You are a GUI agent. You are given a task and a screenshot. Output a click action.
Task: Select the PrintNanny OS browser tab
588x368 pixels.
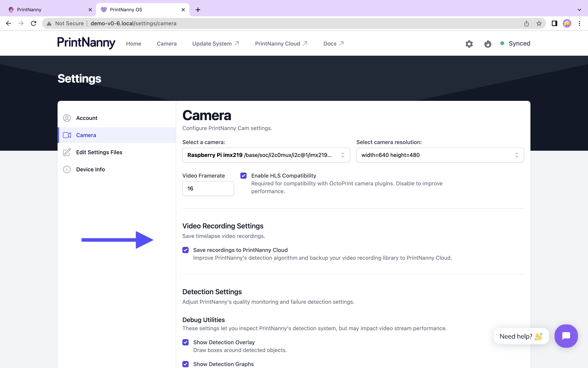pos(142,10)
